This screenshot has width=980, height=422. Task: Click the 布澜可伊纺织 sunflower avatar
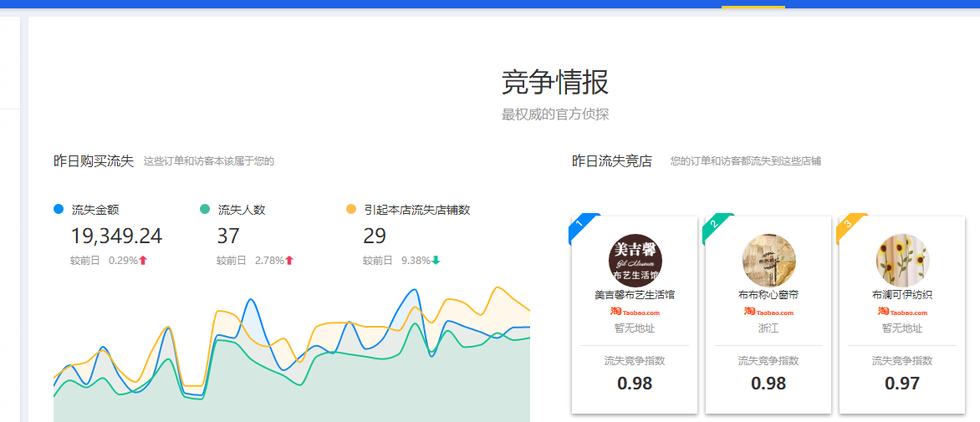[902, 260]
